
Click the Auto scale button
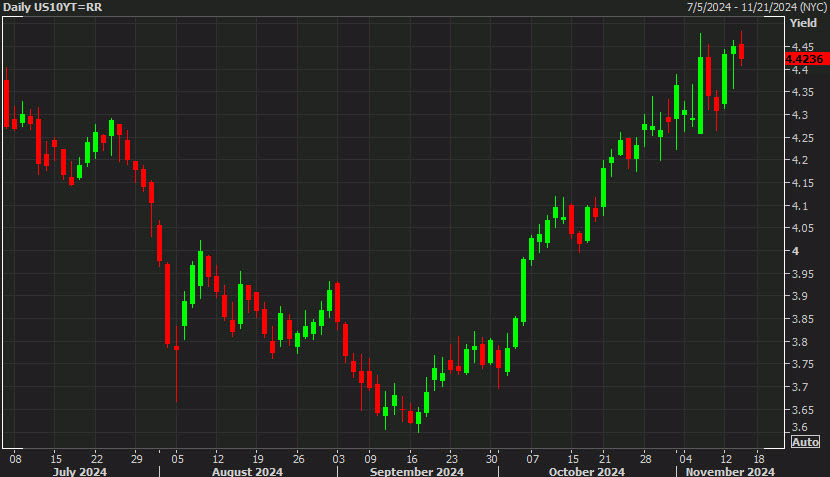coord(805,442)
